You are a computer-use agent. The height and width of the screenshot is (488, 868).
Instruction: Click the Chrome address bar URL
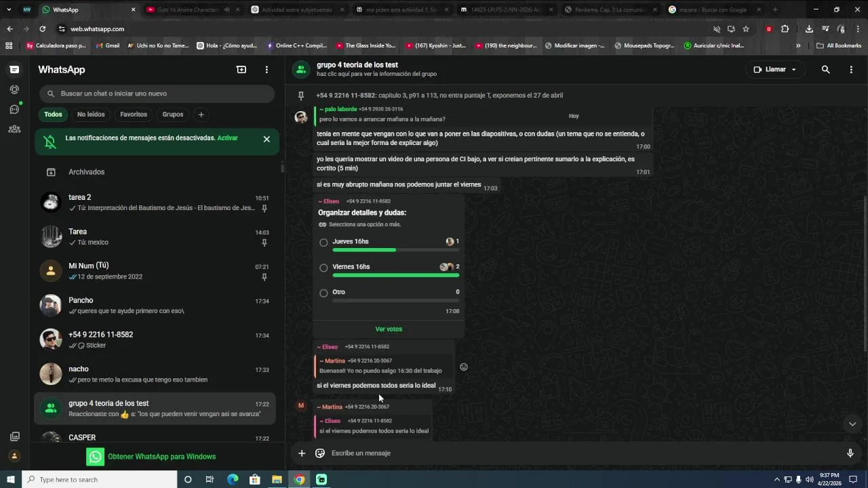(98, 29)
